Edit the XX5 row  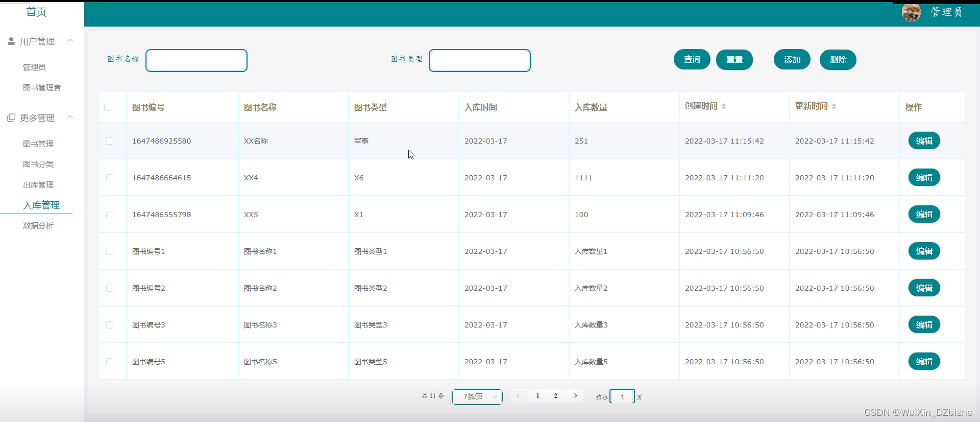(x=924, y=215)
